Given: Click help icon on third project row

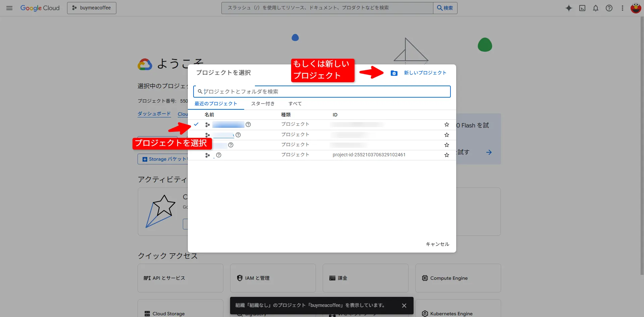Looking at the screenshot, I should (x=231, y=145).
